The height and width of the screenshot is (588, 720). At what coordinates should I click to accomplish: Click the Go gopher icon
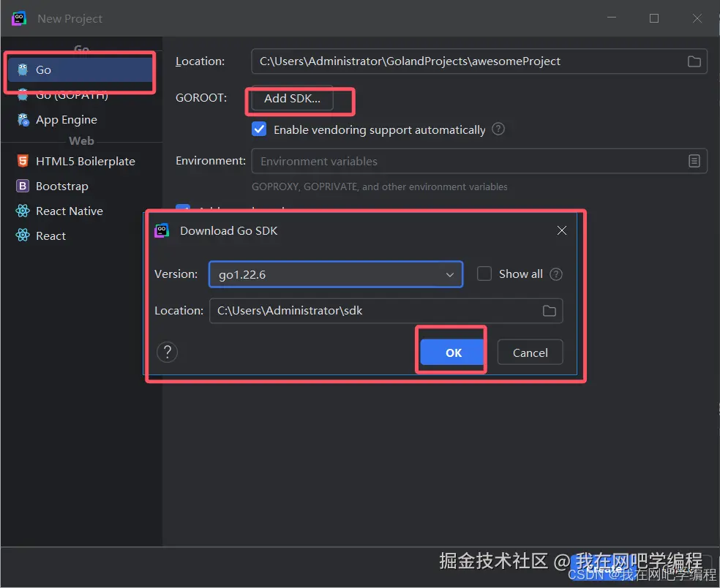[x=23, y=69]
